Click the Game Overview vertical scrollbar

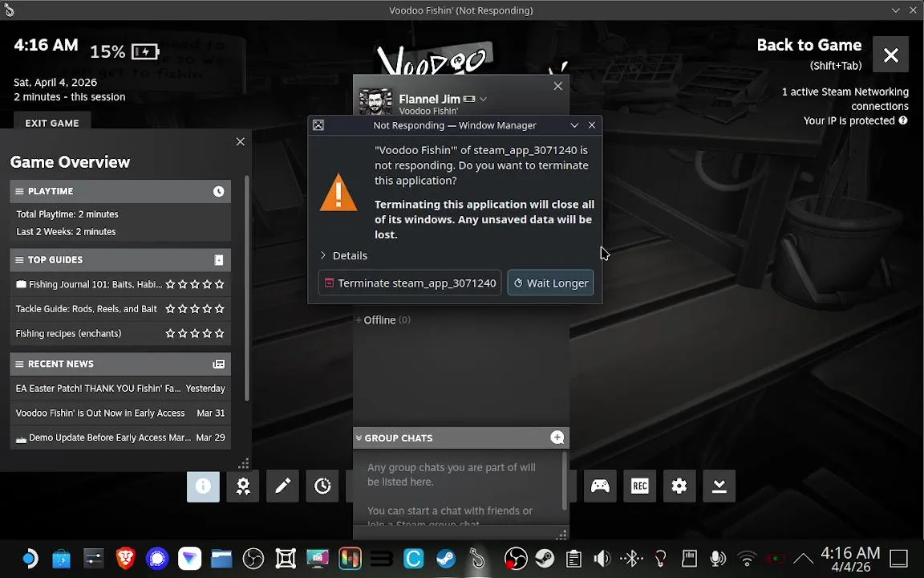(246, 288)
